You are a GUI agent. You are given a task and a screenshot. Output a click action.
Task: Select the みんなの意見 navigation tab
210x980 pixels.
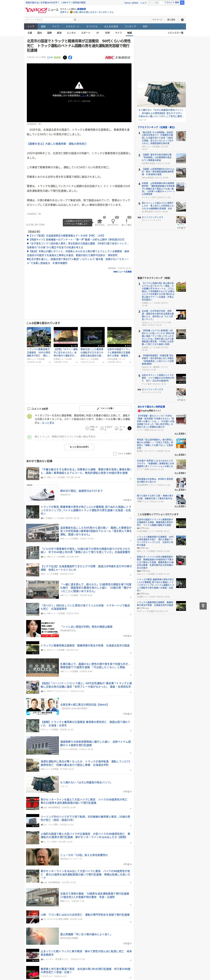click(x=111, y=27)
